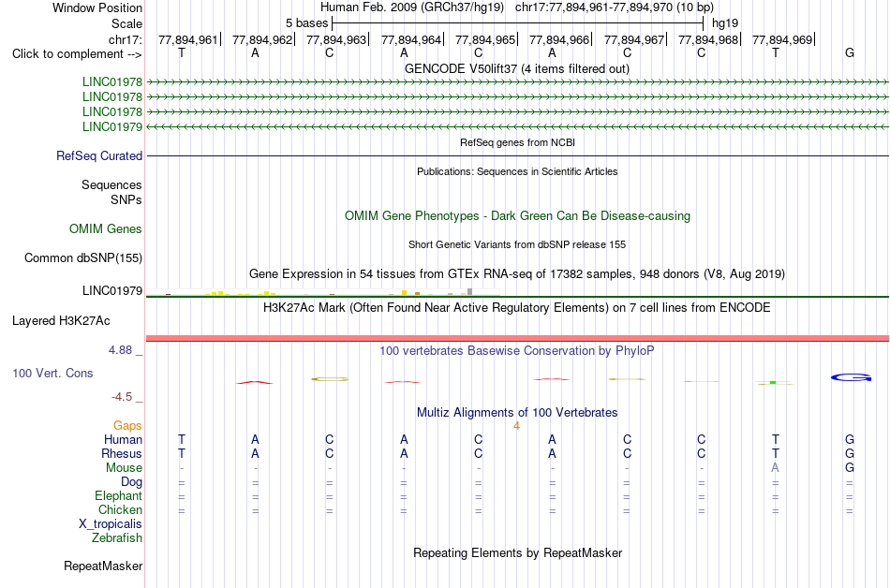Click the orange Gaps label
890x588 pixels.
pyautogui.click(x=127, y=426)
